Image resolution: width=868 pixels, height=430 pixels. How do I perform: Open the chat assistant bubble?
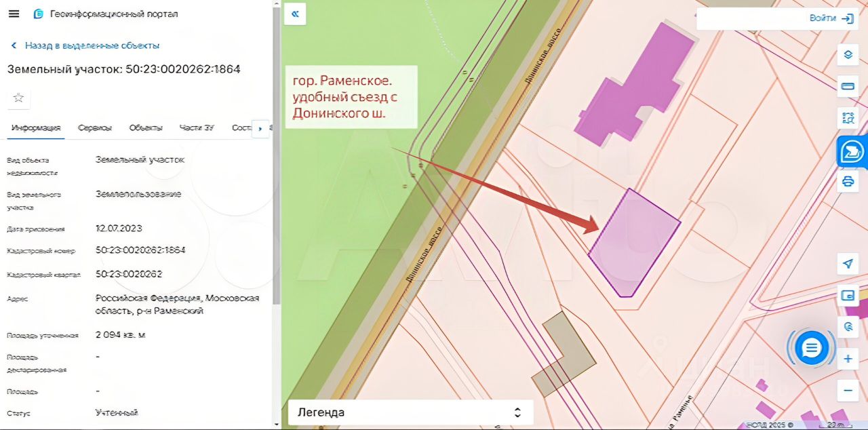point(811,348)
